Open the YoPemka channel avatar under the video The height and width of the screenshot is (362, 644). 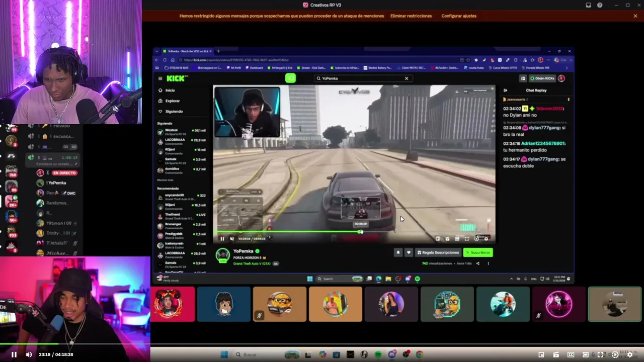point(222,255)
